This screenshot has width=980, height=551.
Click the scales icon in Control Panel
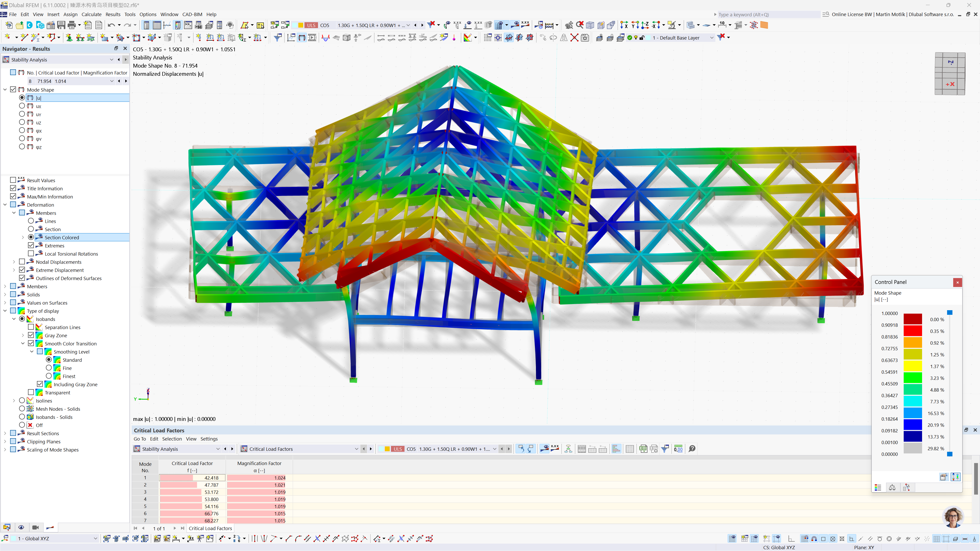pyautogui.click(x=892, y=488)
